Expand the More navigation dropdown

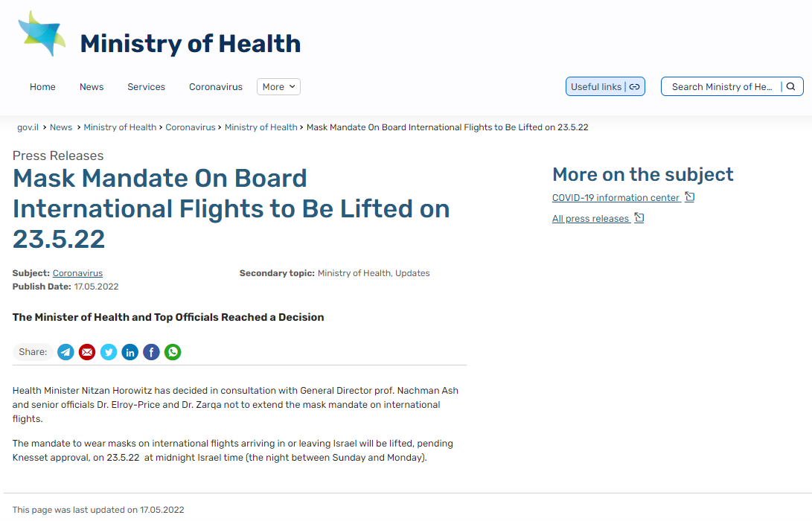coord(278,86)
